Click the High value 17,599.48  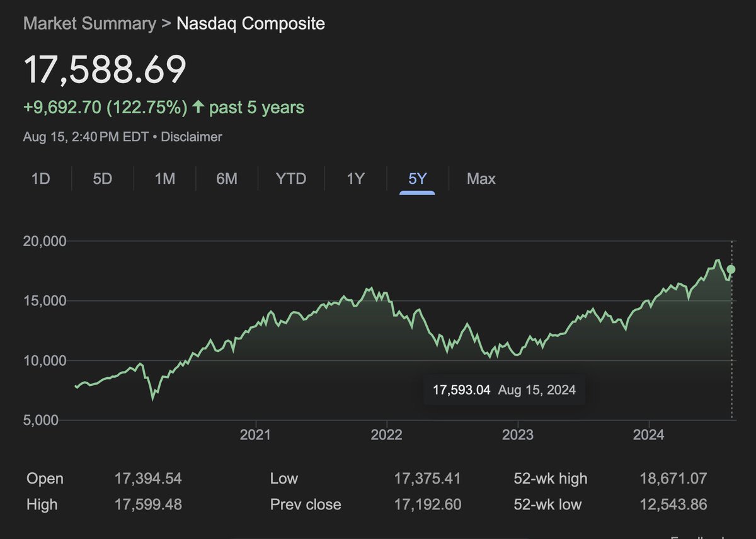[x=148, y=504]
